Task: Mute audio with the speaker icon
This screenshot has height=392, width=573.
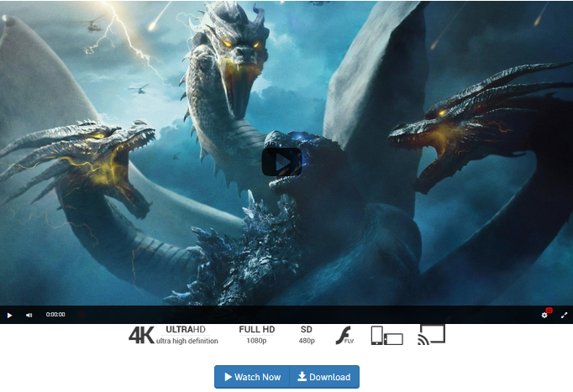Action: tap(29, 315)
